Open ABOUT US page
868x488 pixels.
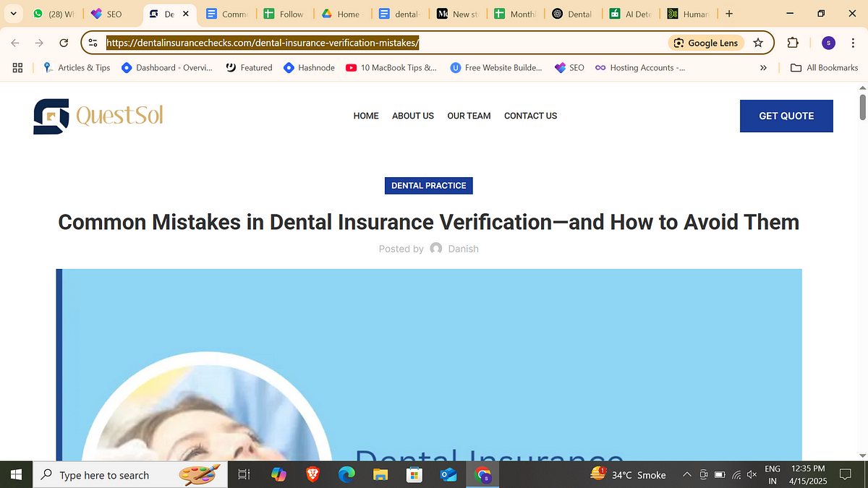(x=413, y=116)
